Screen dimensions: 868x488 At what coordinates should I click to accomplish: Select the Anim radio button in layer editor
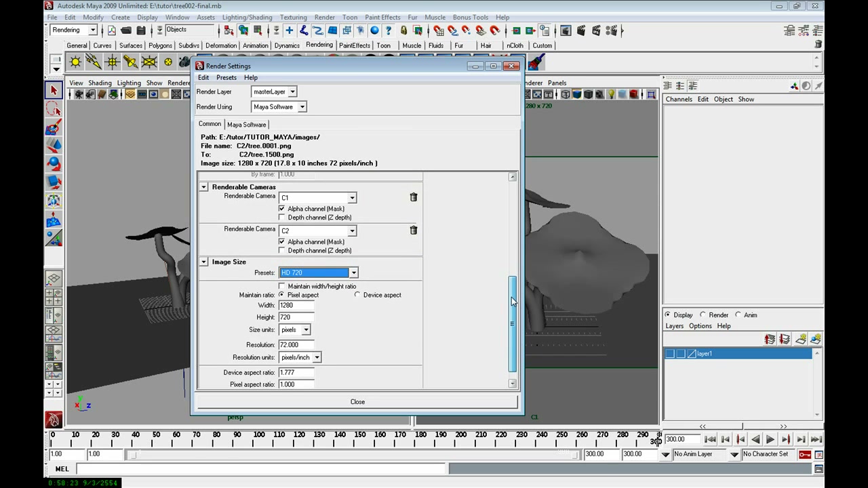738,315
